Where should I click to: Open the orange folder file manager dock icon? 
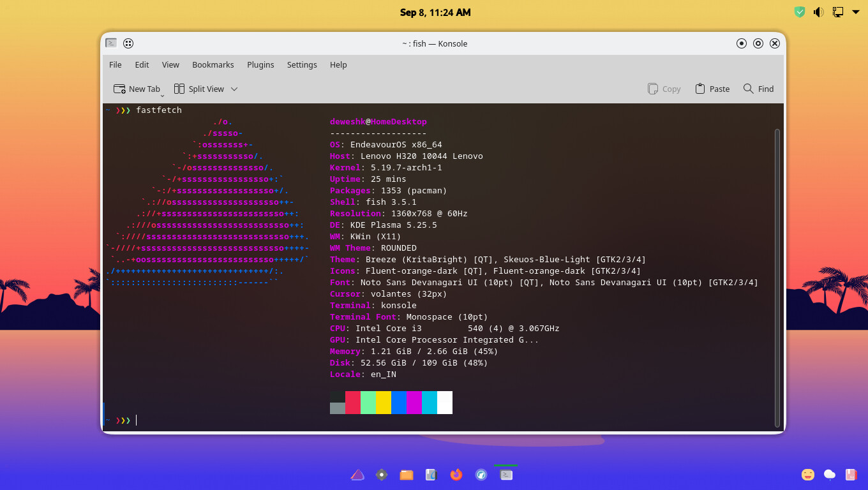click(407, 475)
